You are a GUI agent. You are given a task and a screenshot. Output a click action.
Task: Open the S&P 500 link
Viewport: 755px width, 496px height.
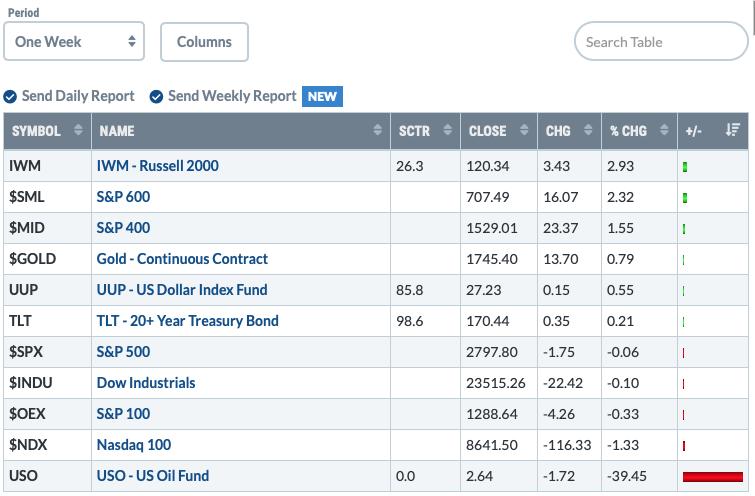coord(123,352)
